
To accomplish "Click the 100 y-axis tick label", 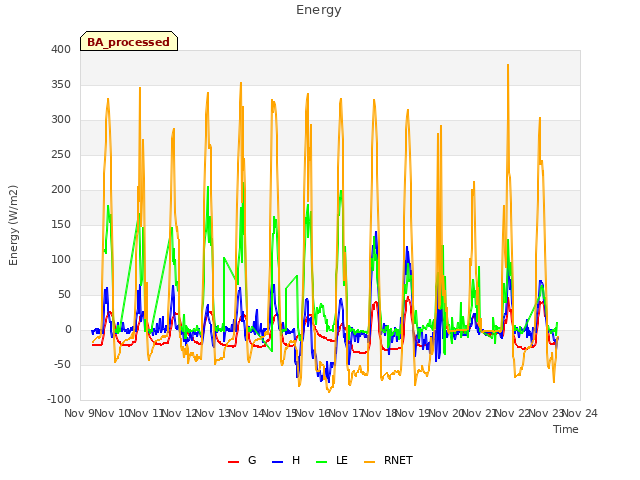I will pos(61,260).
